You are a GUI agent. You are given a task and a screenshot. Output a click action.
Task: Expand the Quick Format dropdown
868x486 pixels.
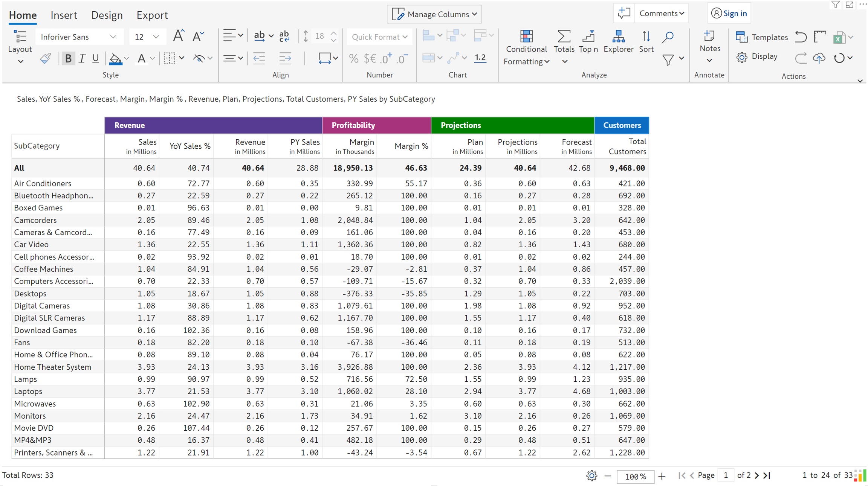[379, 37]
